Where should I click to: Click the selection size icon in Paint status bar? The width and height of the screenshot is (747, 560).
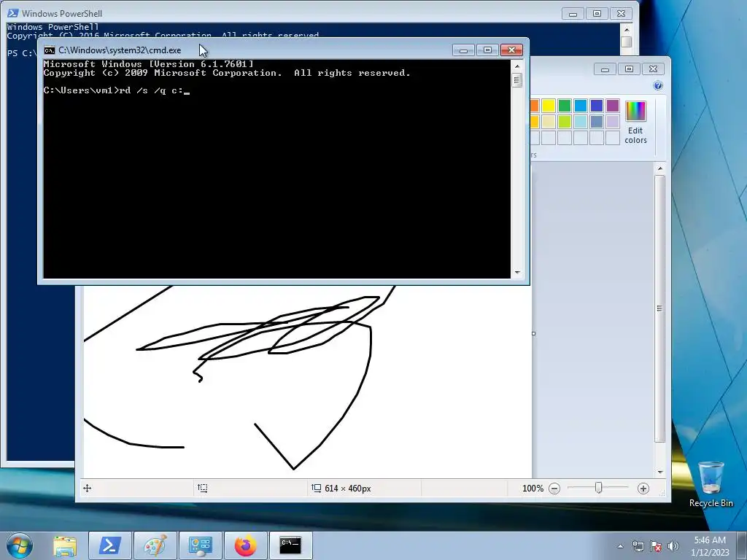tap(203, 488)
